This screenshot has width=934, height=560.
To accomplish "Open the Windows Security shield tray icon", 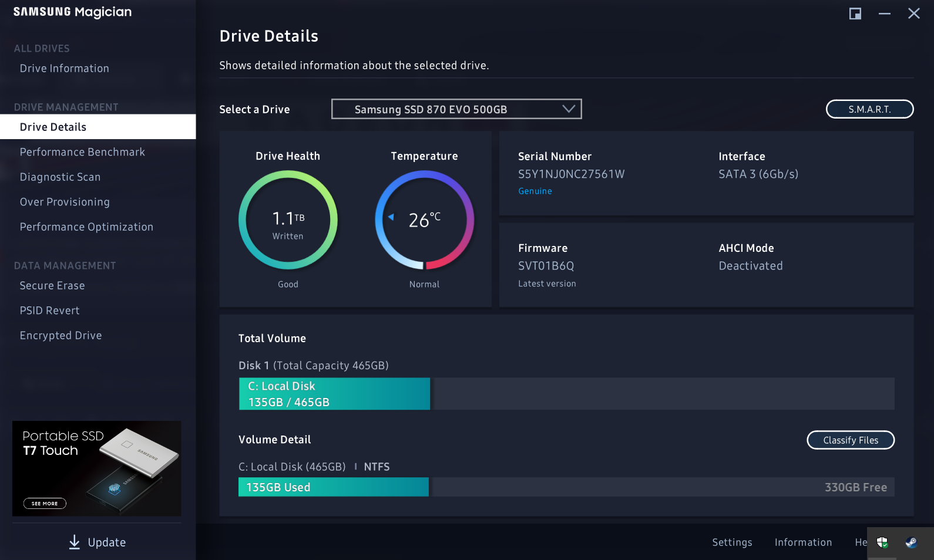I will 882,542.
